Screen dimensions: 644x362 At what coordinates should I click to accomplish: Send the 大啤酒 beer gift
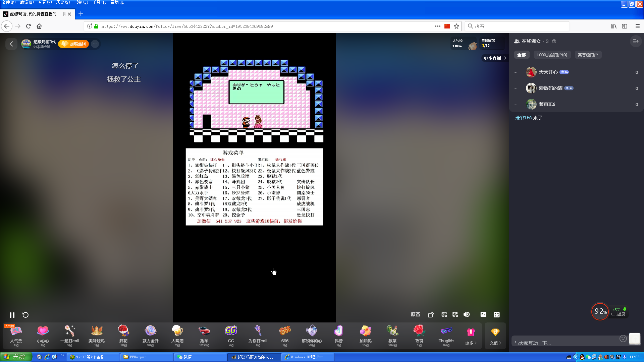click(x=177, y=335)
